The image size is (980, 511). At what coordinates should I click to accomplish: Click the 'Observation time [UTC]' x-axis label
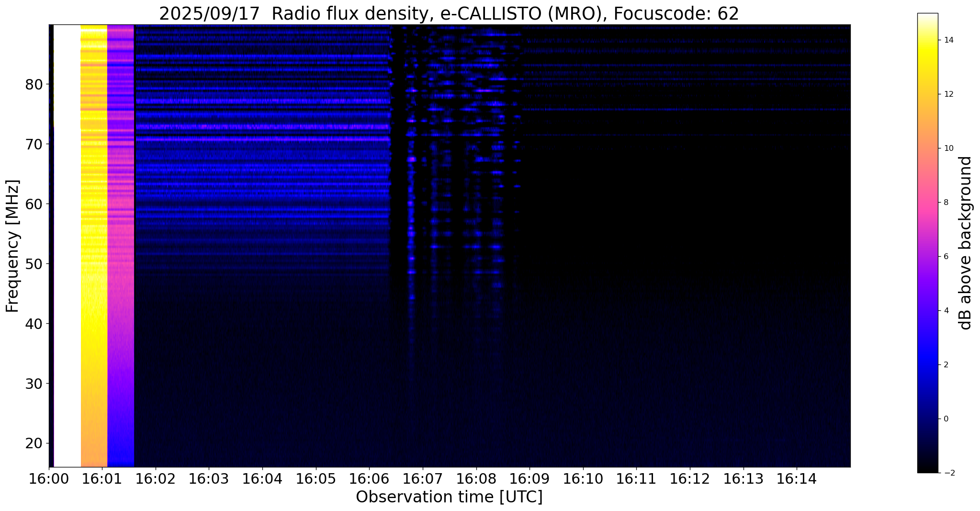[x=449, y=497]
